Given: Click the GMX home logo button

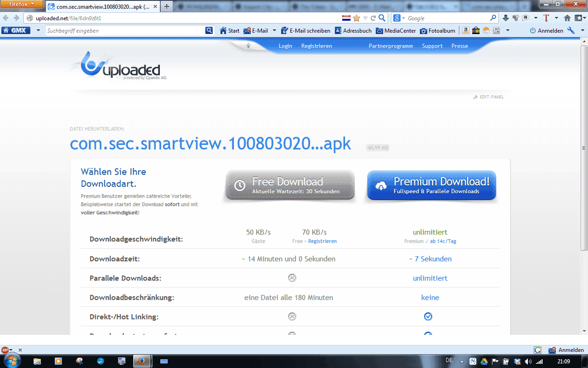Looking at the screenshot, I should (16, 30).
